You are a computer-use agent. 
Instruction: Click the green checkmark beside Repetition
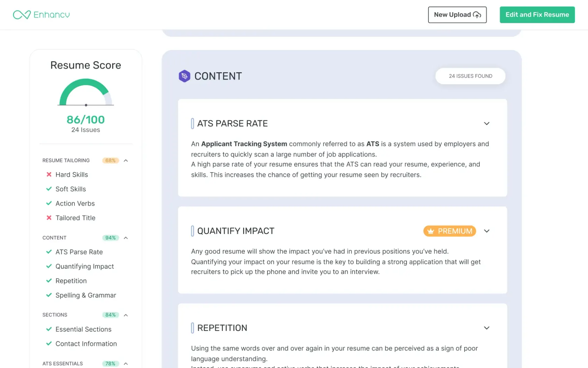[49, 281]
